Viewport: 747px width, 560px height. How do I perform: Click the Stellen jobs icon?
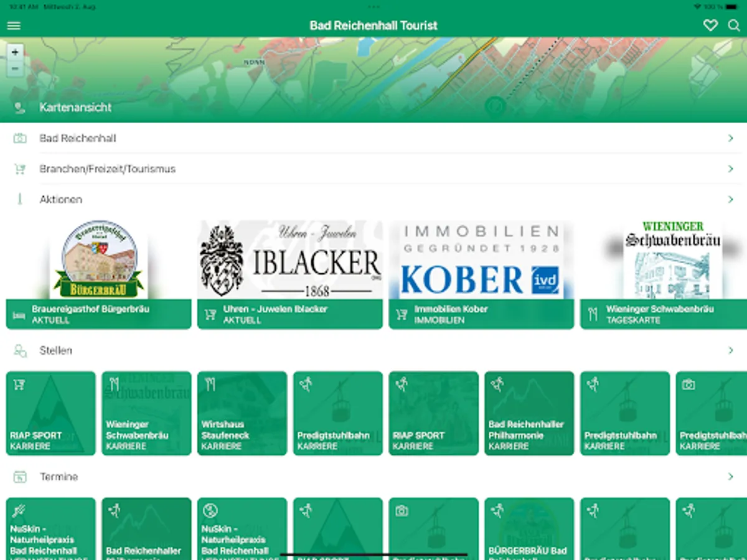20,351
